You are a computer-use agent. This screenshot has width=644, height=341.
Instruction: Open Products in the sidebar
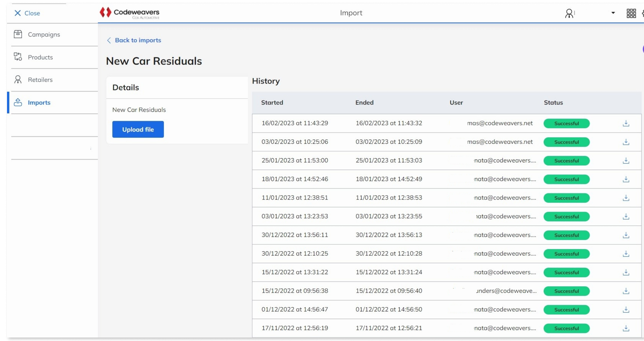pyautogui.click(x=40, y=57)
